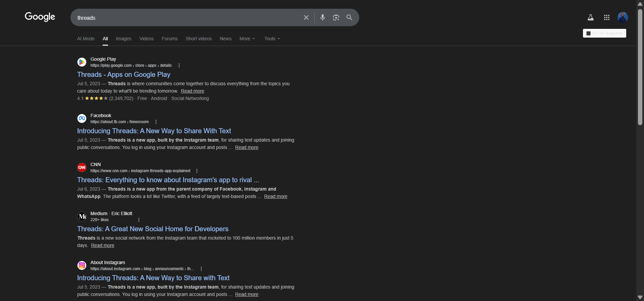Open Threads - Apps on Google Play link

[124, 74]
